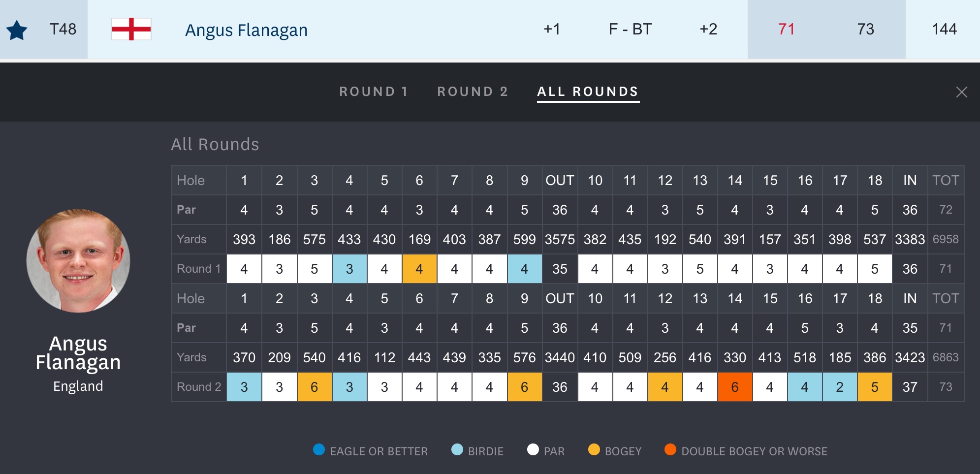The height and width of the screenshot is (474, 980).
Task: Click the Round 1 score of 71
Action: coord(787,29)
